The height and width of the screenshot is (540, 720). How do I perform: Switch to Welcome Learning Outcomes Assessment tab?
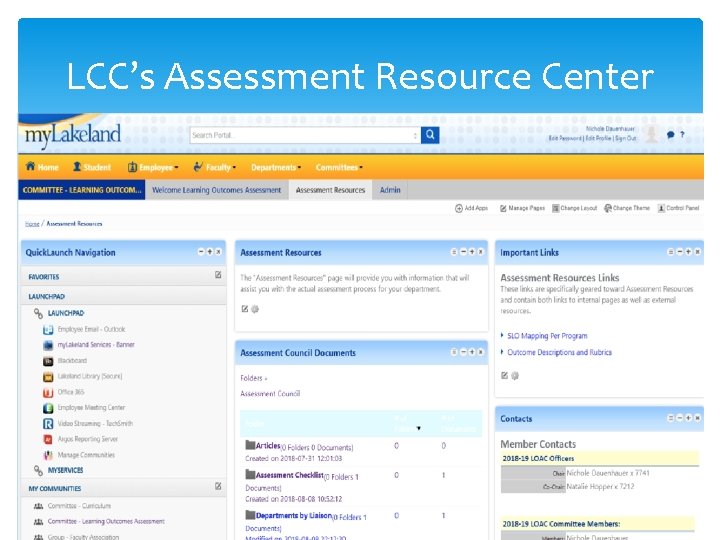coord(216,190)
